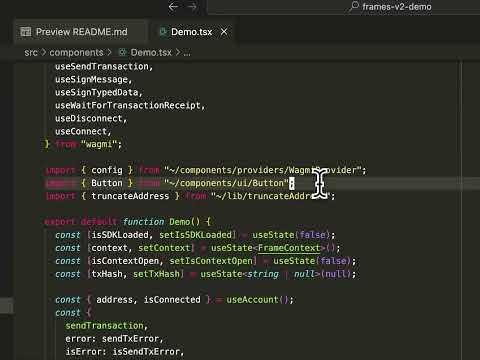480x360 pixels.
Task: Click the setIsSDKLoaded identifier
Action: (195, 235)
